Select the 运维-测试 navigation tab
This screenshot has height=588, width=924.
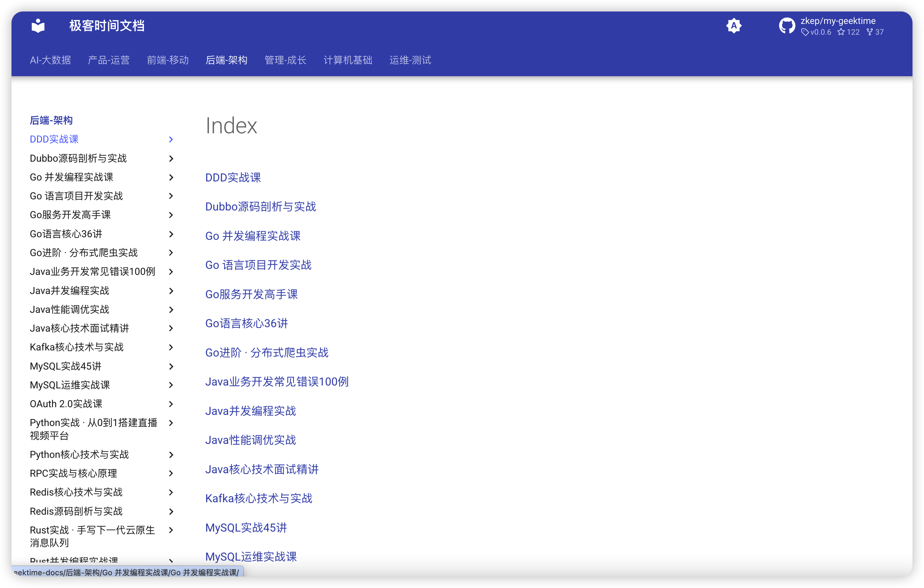tap(410, 60)
